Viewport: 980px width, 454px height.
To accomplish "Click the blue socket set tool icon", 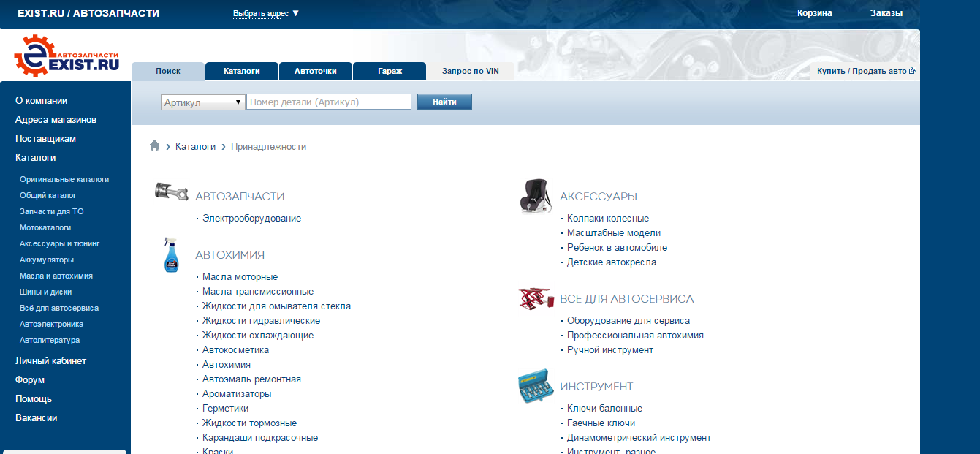I will tap(536, 386).
